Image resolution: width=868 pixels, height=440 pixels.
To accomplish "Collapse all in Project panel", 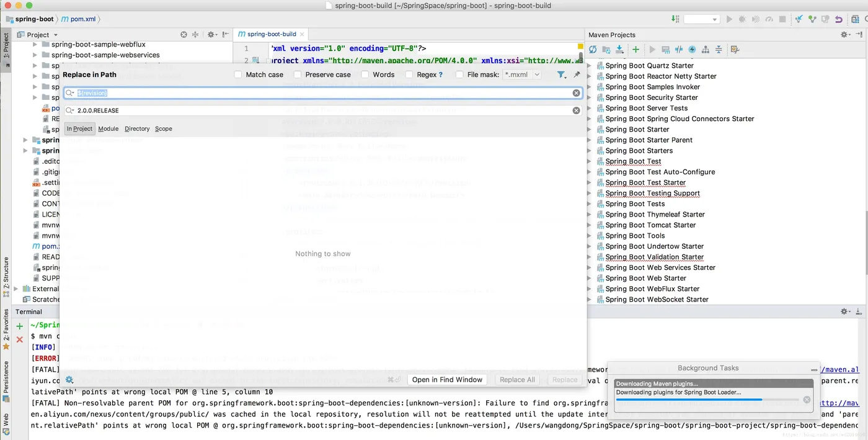I will pos(195,35).
